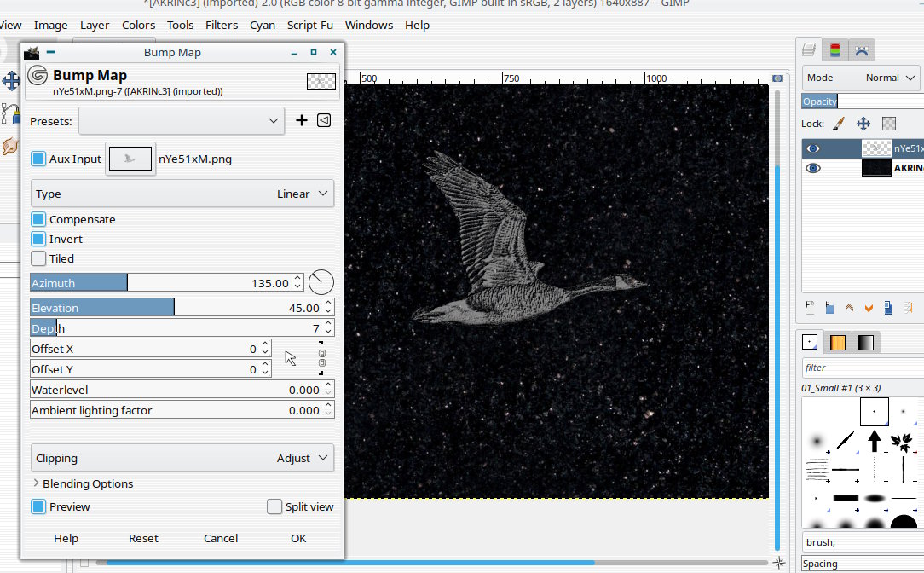The image size is (924, 573).
Task: Duplicate the layer using the bottom icon
Action: pyautogui.click(x=889, y=308)
